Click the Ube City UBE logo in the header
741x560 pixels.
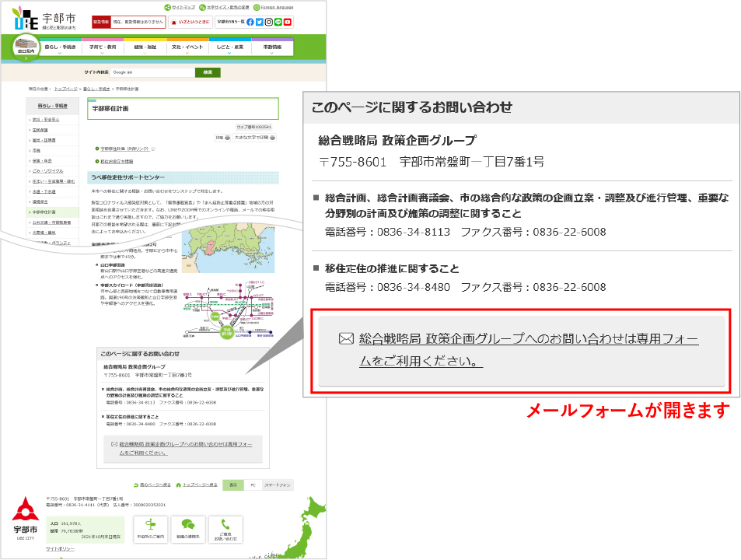pos(25,19)
